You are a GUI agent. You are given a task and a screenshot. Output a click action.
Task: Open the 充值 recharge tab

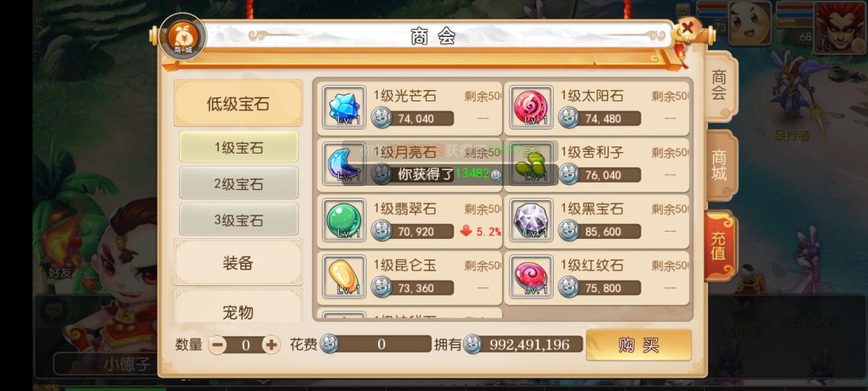tap(719, 246)
